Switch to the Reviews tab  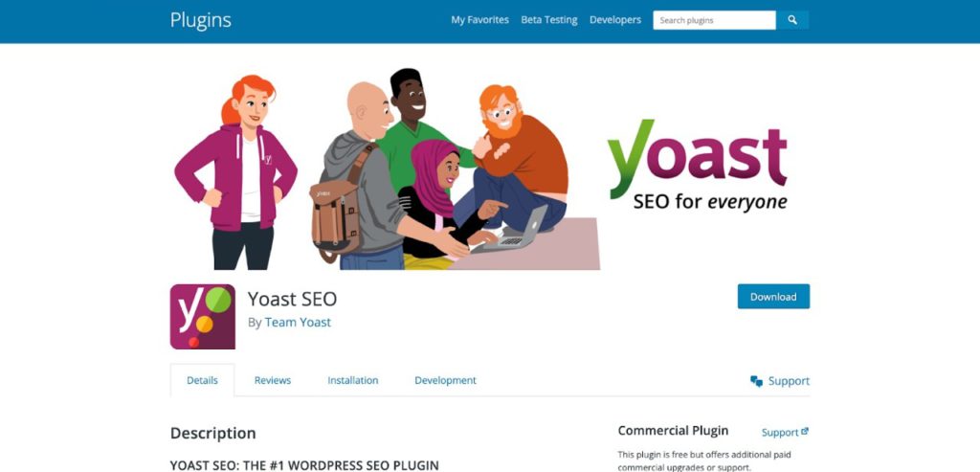point(273,380)
